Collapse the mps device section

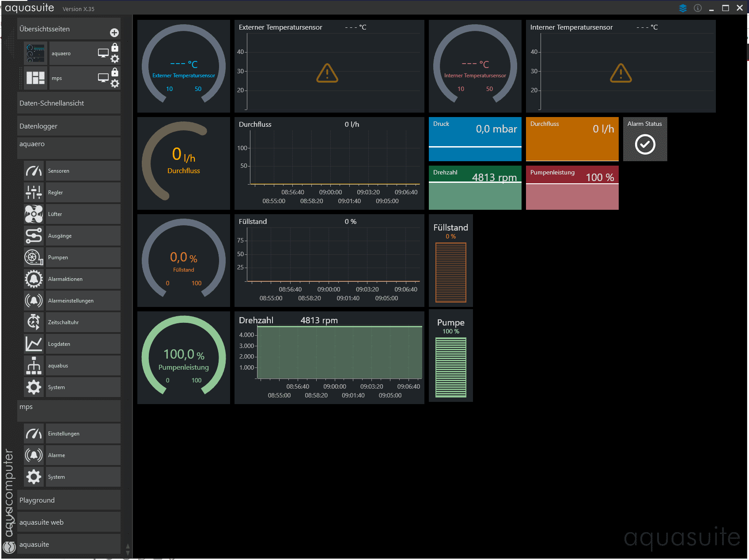point(69,411)
